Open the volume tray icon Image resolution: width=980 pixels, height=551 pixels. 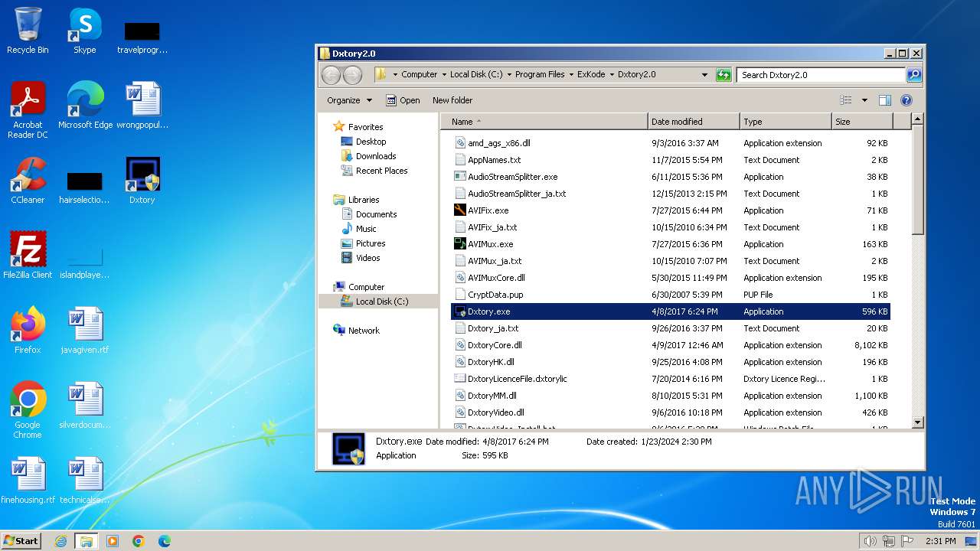coord(870,541)
